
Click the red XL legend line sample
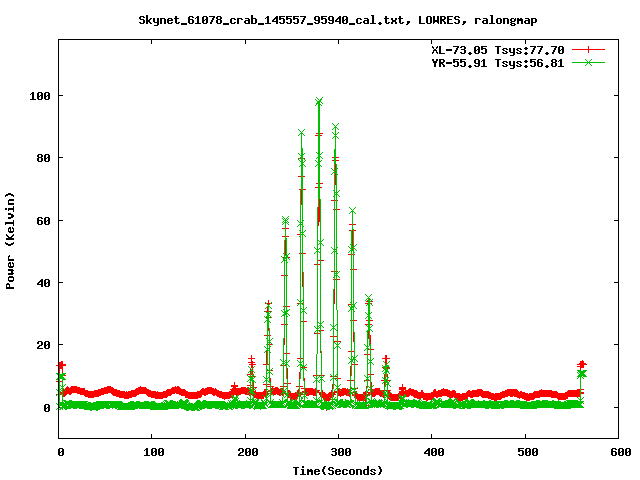(x=590, y=49)
